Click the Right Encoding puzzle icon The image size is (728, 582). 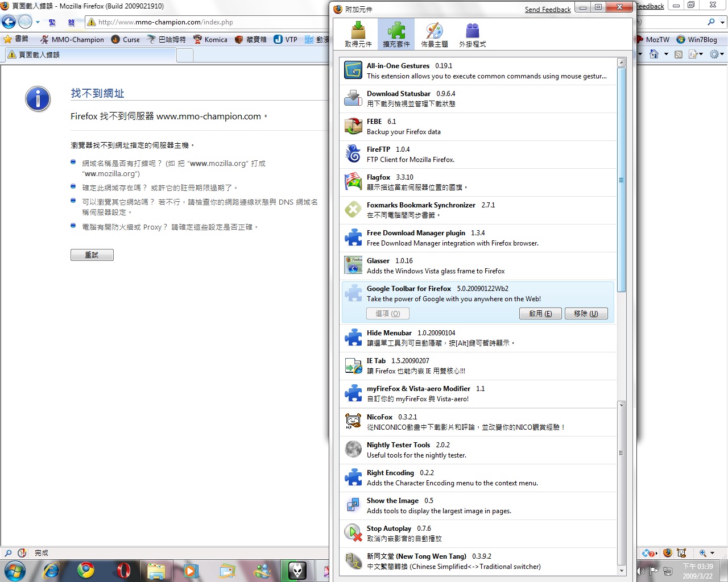tap(353, 477)
